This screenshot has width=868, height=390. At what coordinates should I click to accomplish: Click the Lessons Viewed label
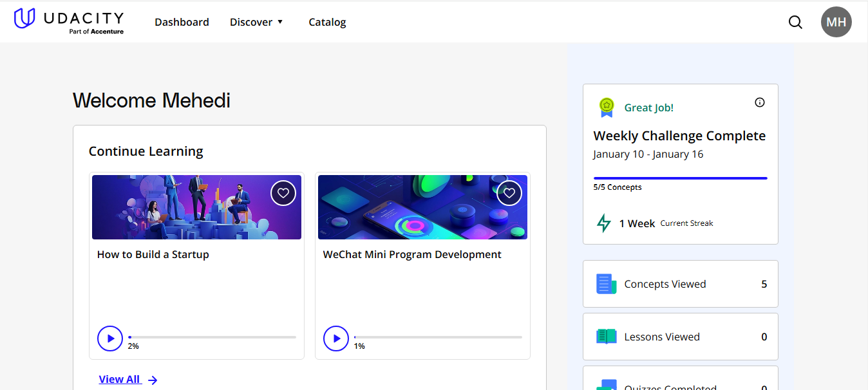(662, 337)
